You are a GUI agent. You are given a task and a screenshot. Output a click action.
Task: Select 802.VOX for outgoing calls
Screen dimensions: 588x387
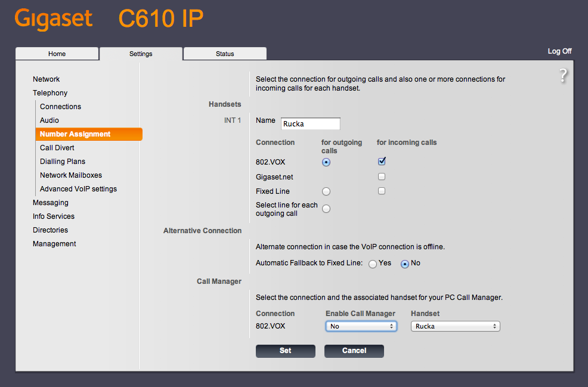click(326, 162)
